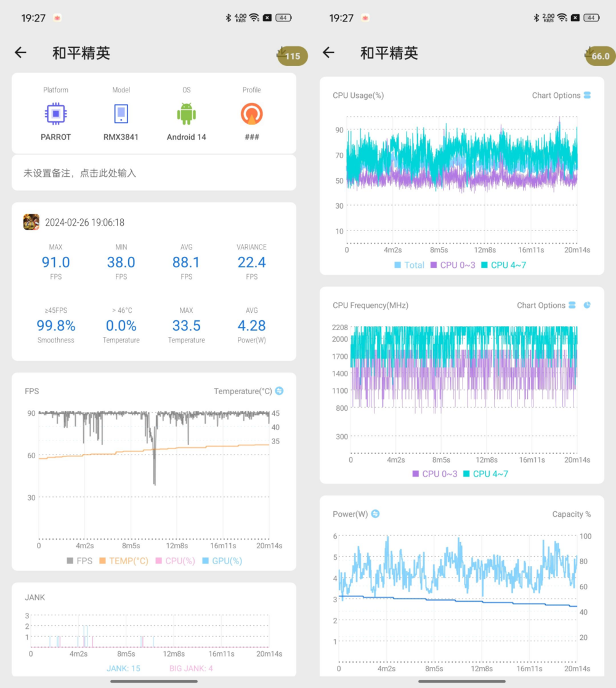616x688 pixels.
Task: Tap right status bar battery indicator
Action: tap(591, 17)
